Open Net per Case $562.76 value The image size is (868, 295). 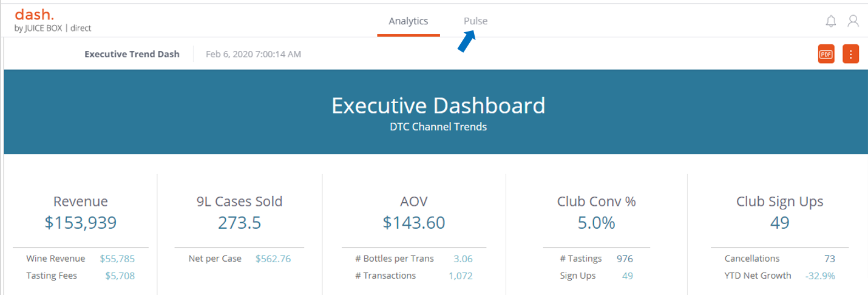point(273,259)
